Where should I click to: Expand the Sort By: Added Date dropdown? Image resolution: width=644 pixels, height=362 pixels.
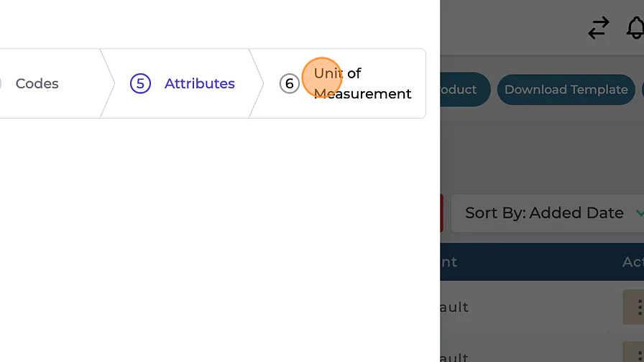(544, 213)
